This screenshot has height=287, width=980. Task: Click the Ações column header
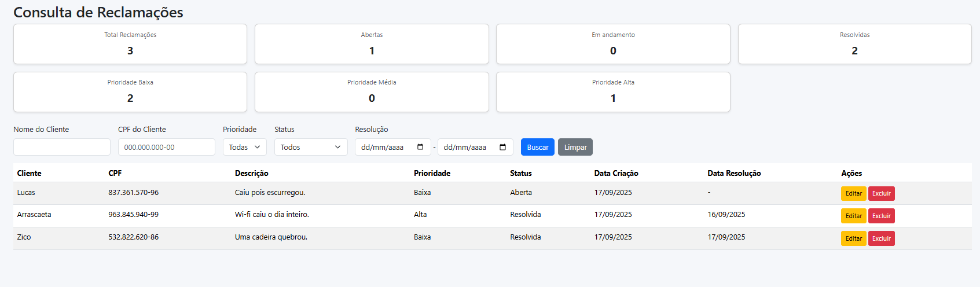851,173
